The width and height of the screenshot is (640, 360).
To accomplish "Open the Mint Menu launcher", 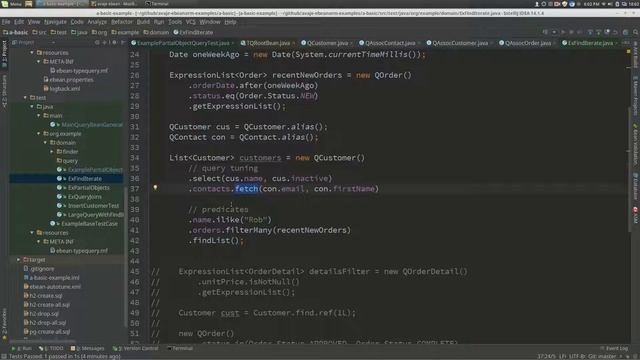I will click(11, 4).
